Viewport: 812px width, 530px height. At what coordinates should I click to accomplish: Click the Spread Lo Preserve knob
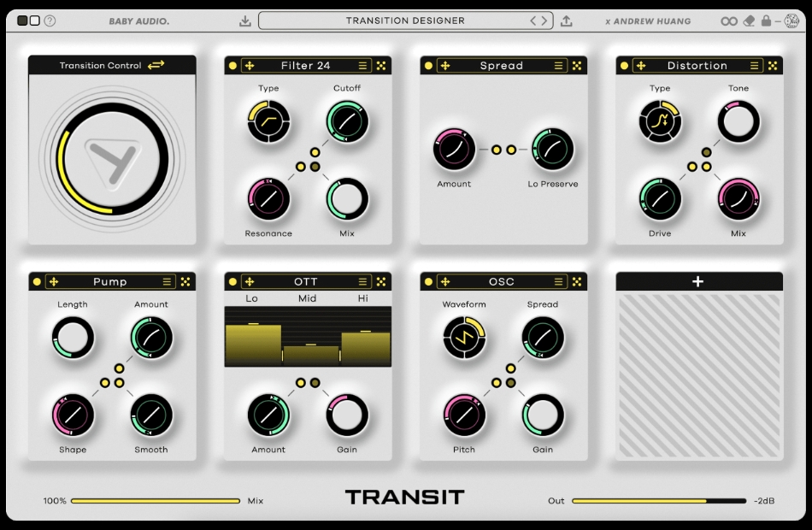coord(552,150)
